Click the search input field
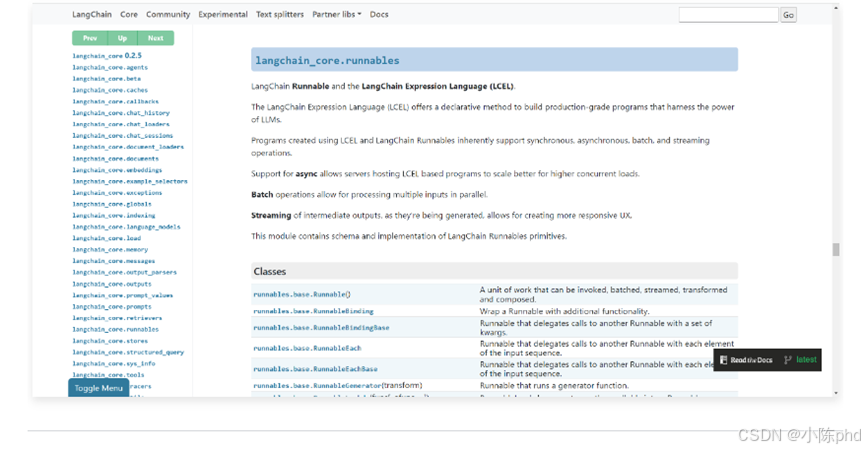The height and width of the screenshot is (450, 865). click(728, 15)
